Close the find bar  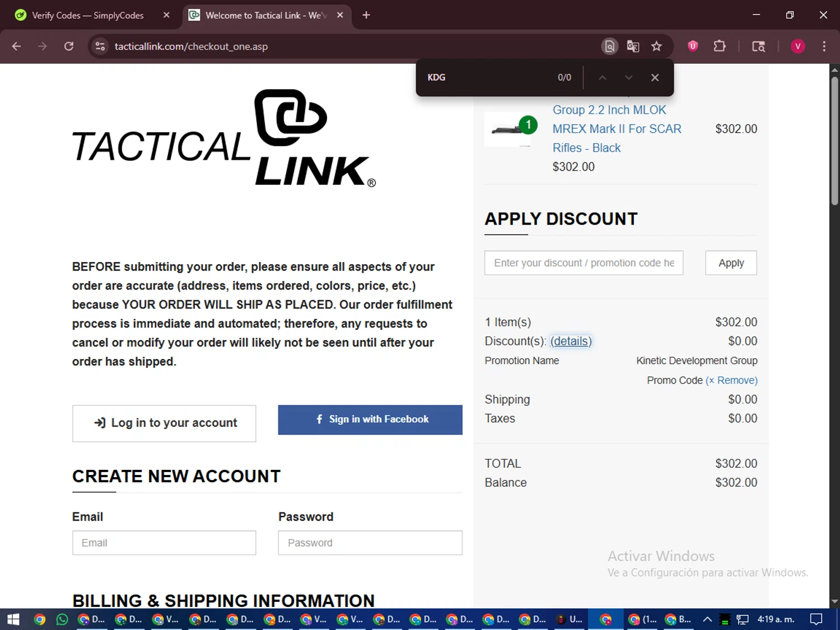(655, 78)
